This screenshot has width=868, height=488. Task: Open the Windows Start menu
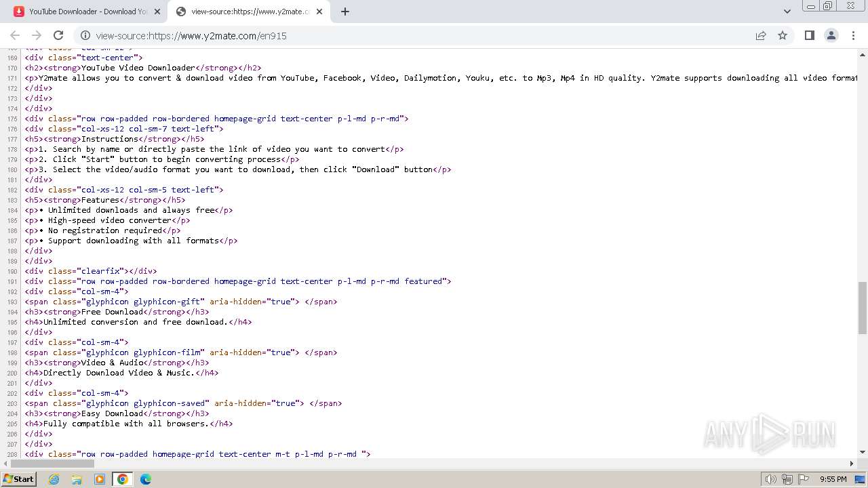(18, 479)
